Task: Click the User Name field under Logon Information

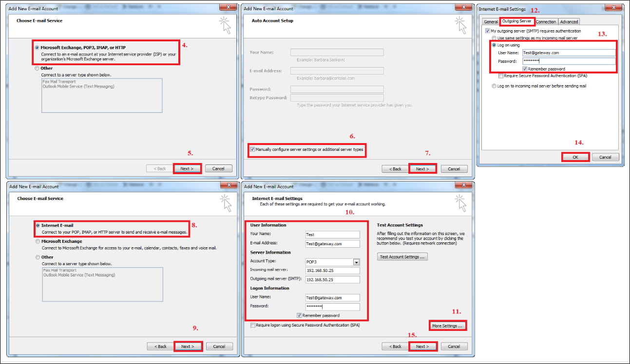Action: tap(332, 298)
